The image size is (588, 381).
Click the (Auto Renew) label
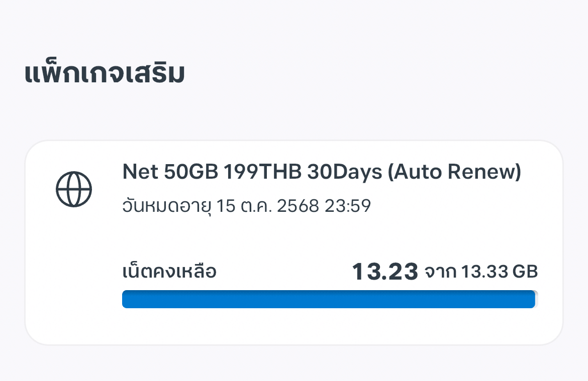click(454, 173)
